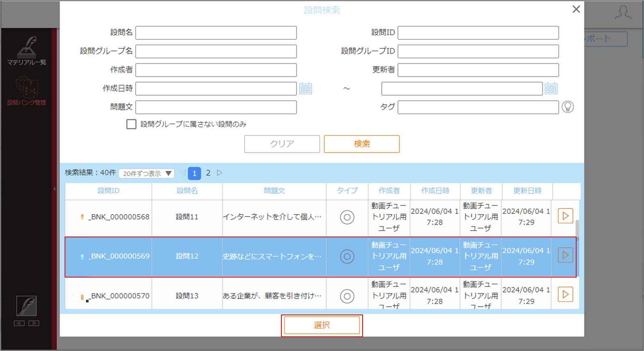Sort by 更新者 column header
644x351 pixels.
tap(481, 191)
